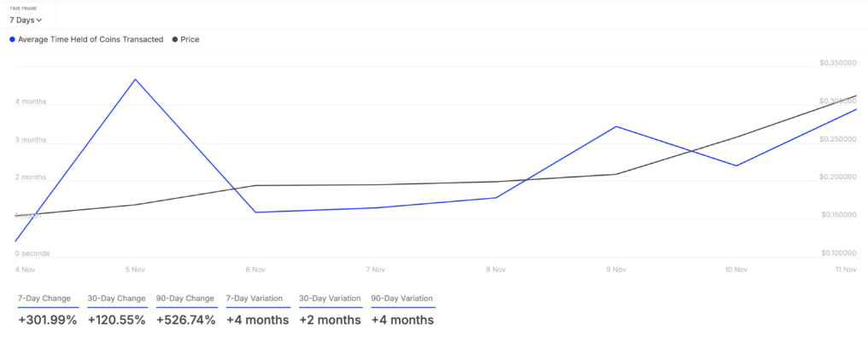This screenshot has width=868, height=337.
Task: Select the 30-Day Variation tab
Action: (x=331, y=299)
